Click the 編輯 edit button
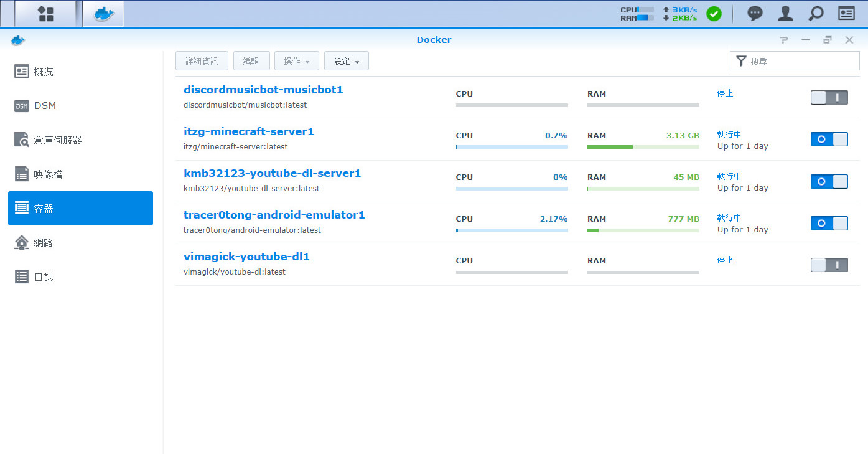 click(x=251, y=61)
